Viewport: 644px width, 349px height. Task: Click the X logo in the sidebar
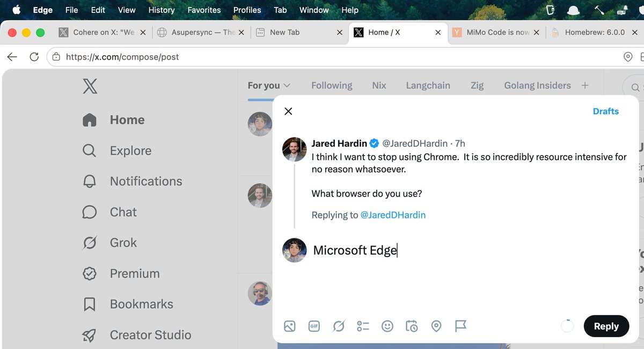(90, 85)
